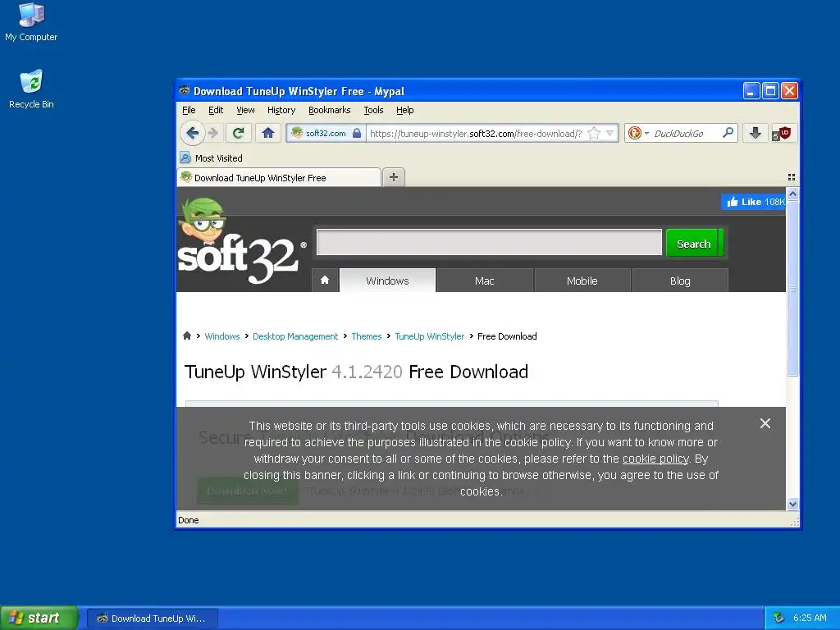
Task: Open the DuckDuckGo search engine selector
Action: click(x=638, y=134)
